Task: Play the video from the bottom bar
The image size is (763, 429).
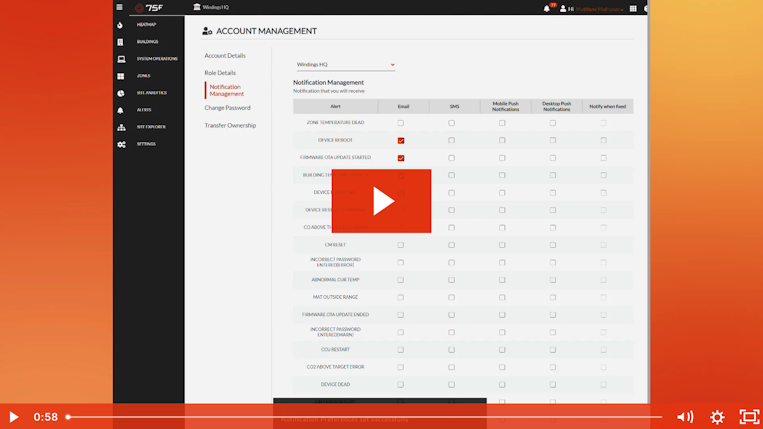Action: pyautogui.click(x=14, y=417)
